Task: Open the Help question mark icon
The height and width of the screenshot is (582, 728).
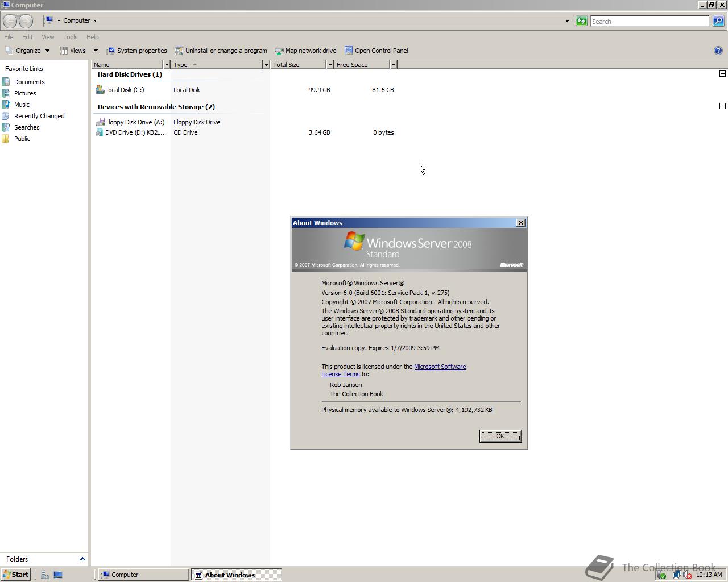Action: click(x=718, y=51)
